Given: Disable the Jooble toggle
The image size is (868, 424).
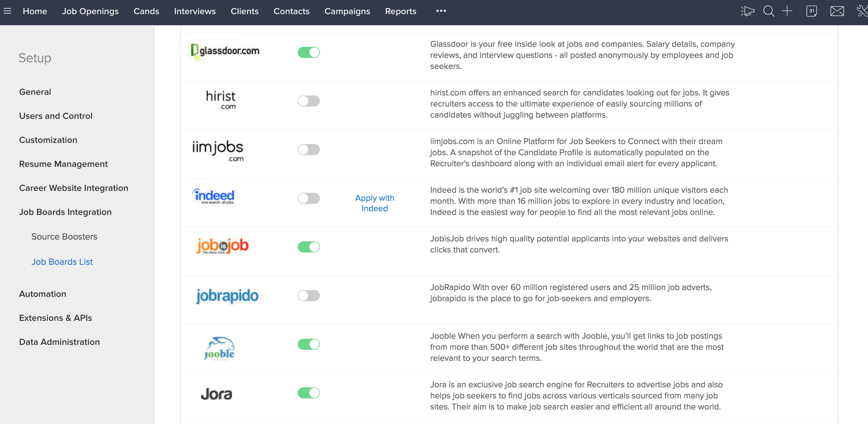Looking at the screenshot, I should tap(309, 344).
